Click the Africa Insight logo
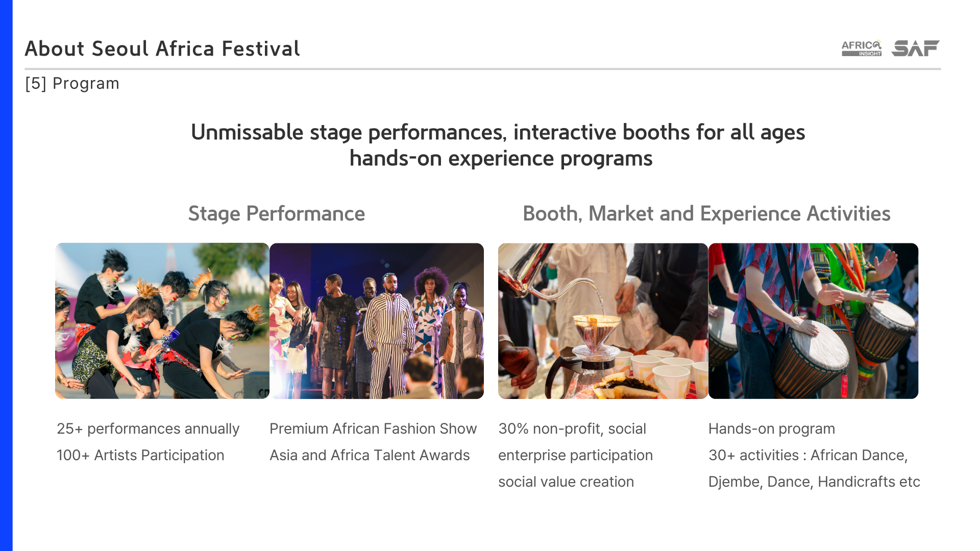Image resolution: width=980 pixels, height=551 pixels. pyautogui.click(x=862, y=48)
